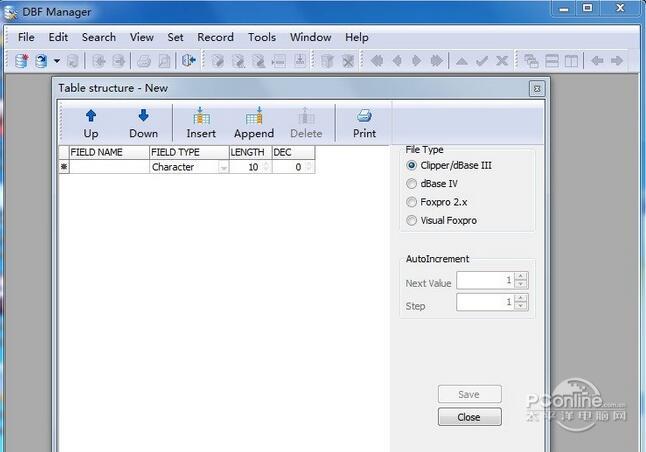Click the Insert field button
The height and width of the screenshot is (452, 646).
coord(201,124)
